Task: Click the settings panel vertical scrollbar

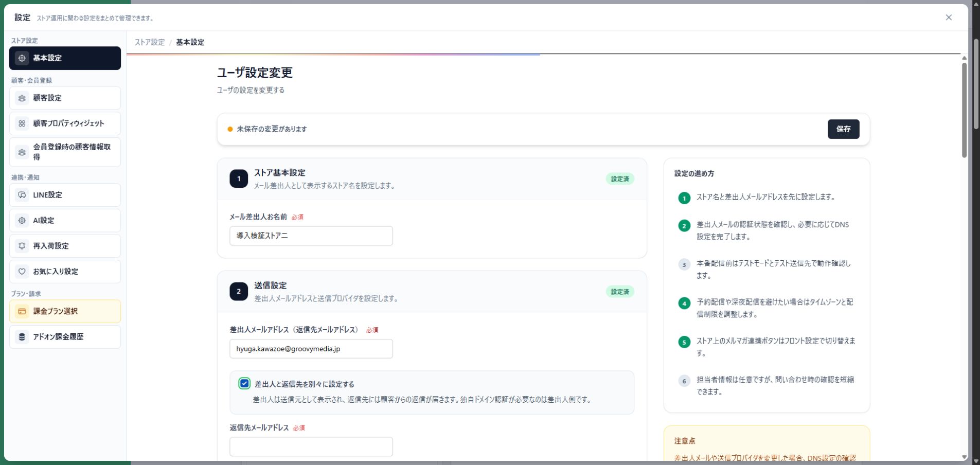Action: point(964,110)
